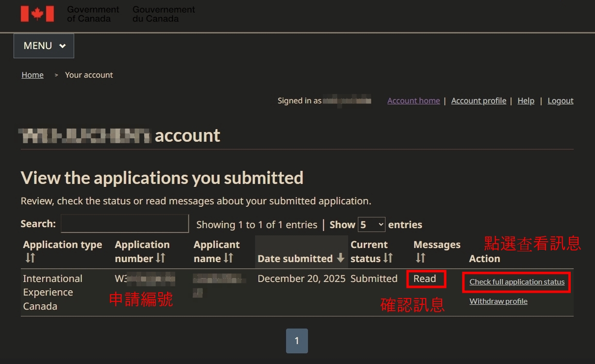
Task: Sort by Messages column arrows icon
Action: coord(420,258)
